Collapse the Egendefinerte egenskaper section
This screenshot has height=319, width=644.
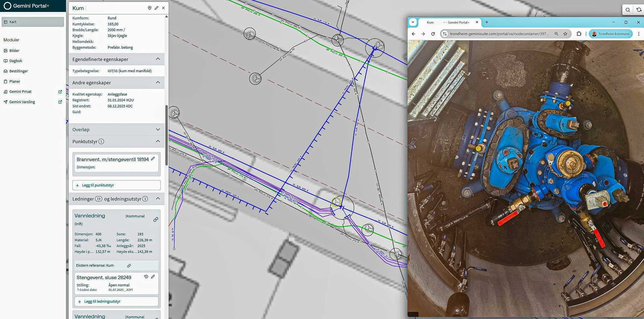pos(158,59)
